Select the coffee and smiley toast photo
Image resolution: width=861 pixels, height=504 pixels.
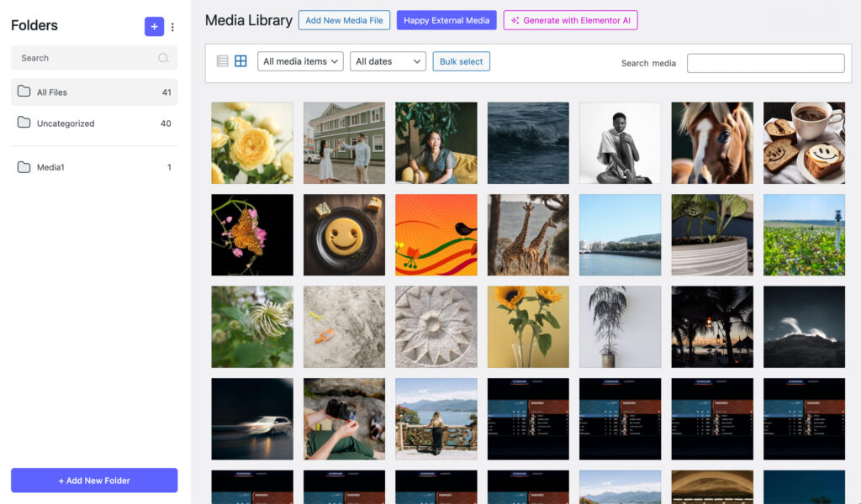[x=804, y=143]
